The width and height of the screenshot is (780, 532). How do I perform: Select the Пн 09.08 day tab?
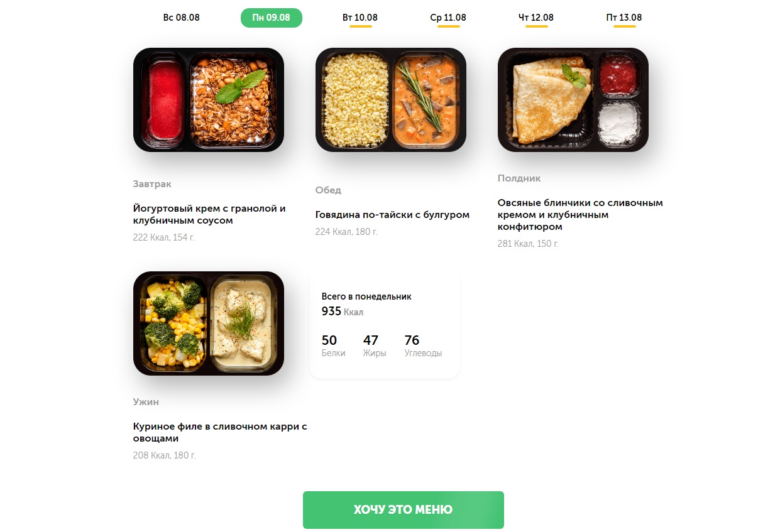(271, 18)
